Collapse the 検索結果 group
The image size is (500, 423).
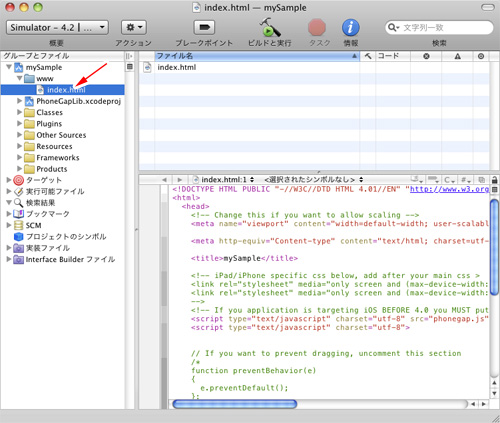(9, 203)
